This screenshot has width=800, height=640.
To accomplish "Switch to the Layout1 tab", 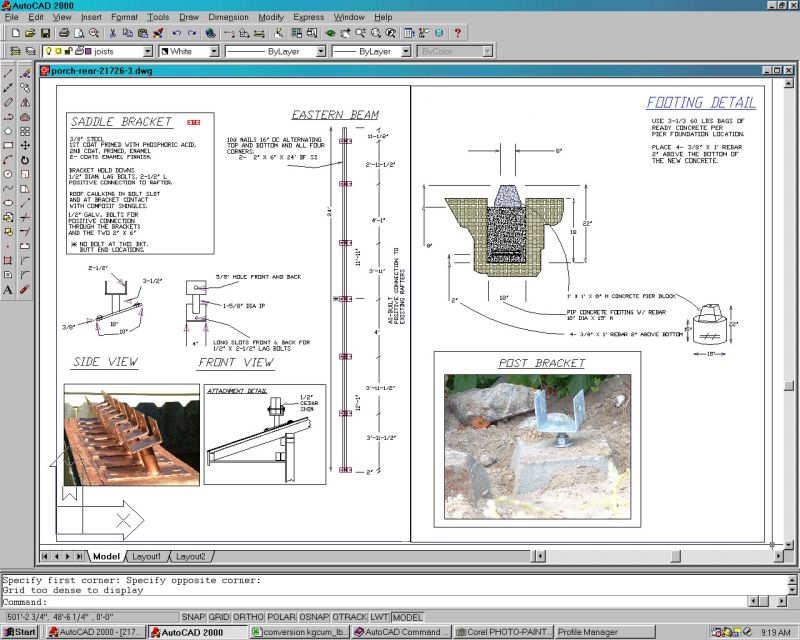I will coord(147,558).
